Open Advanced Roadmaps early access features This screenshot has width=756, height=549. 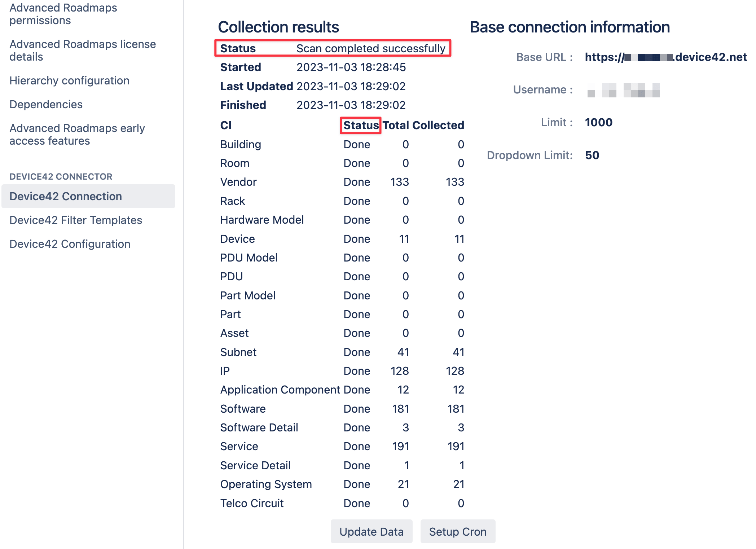77,134
